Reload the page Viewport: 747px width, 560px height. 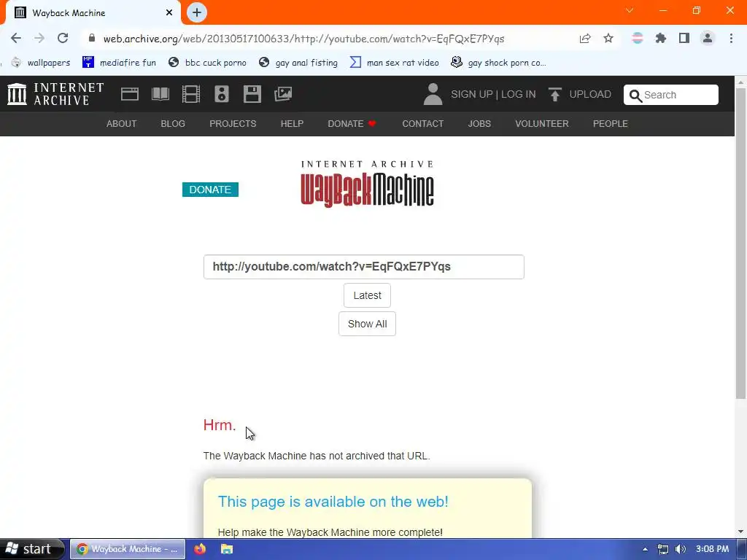(x=63, y=39)
